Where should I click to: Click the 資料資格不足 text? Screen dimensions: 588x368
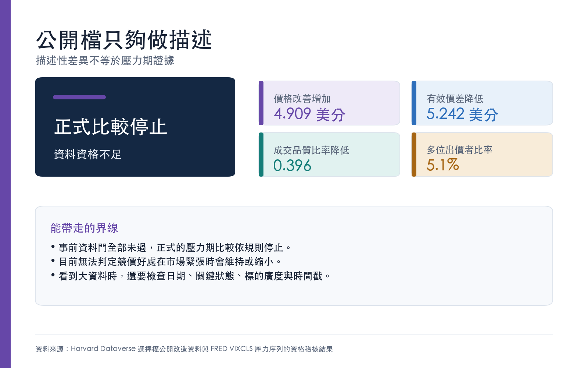pyautogui.click(x=87, y=154)
